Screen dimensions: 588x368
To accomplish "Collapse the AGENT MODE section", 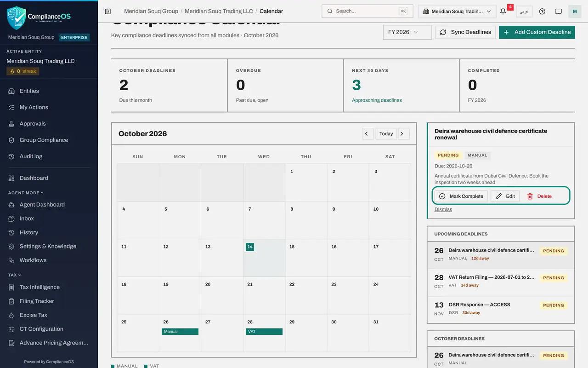I will pos(26,193).
